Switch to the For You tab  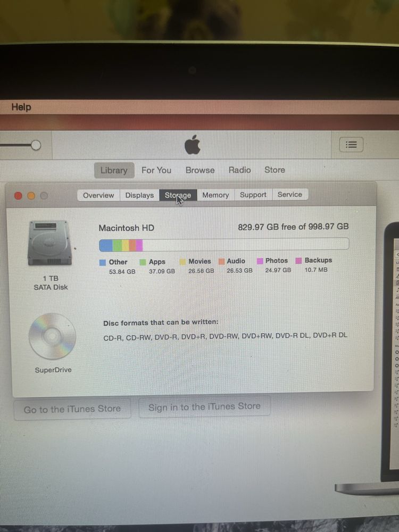(x=156, y=170)
